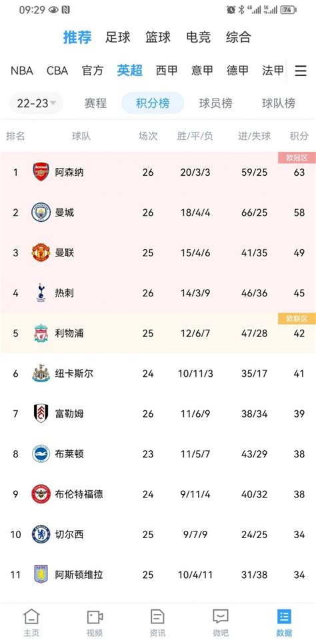Select the 球员榜 player ranking button
Screen dimensions: 316x644
click(216, 103)
